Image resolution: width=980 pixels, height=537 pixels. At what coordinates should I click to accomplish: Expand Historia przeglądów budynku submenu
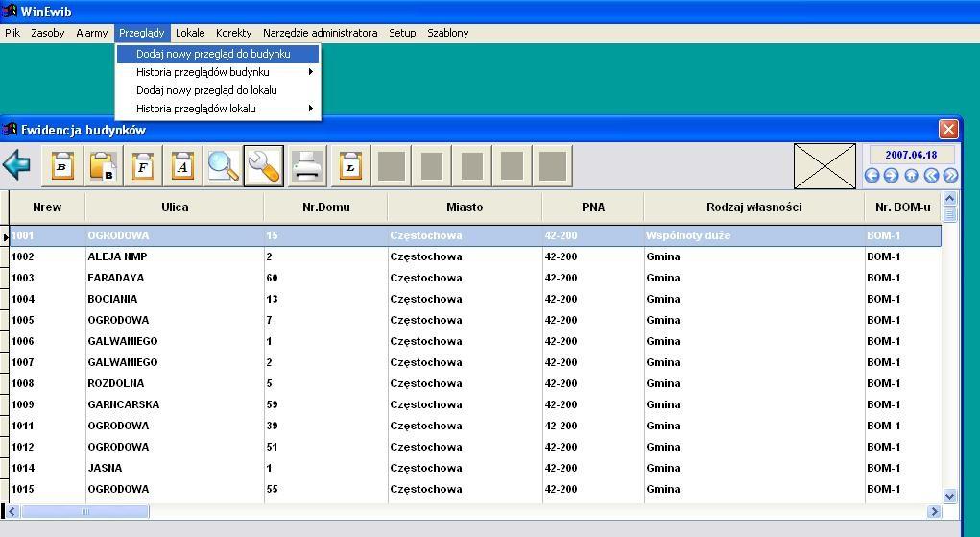[218, 72]
